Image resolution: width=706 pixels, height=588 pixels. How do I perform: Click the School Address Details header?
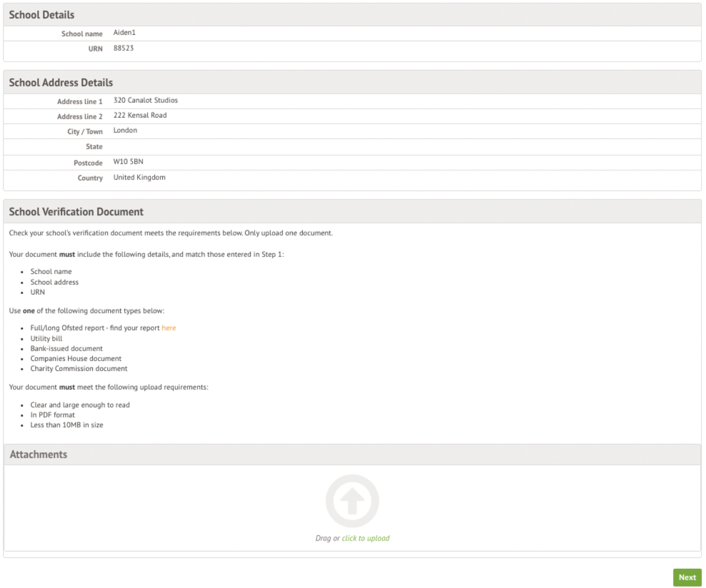coord(61,83)
